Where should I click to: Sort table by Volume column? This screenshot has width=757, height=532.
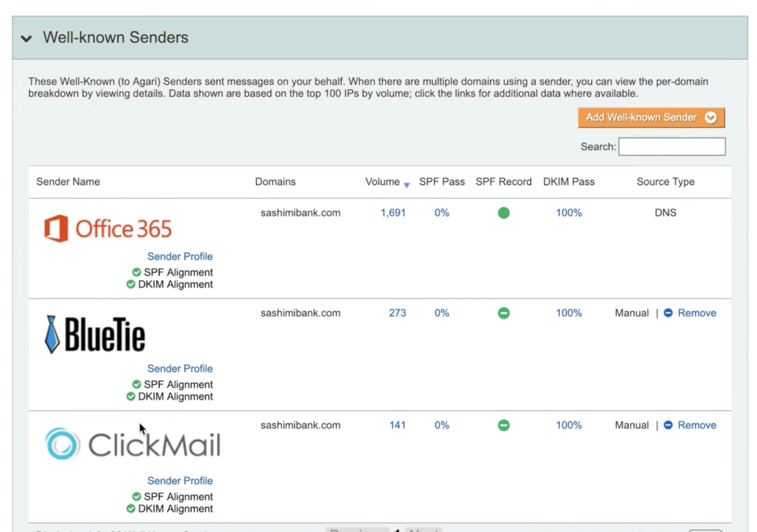pyautogui.click(x=383, y=182)
